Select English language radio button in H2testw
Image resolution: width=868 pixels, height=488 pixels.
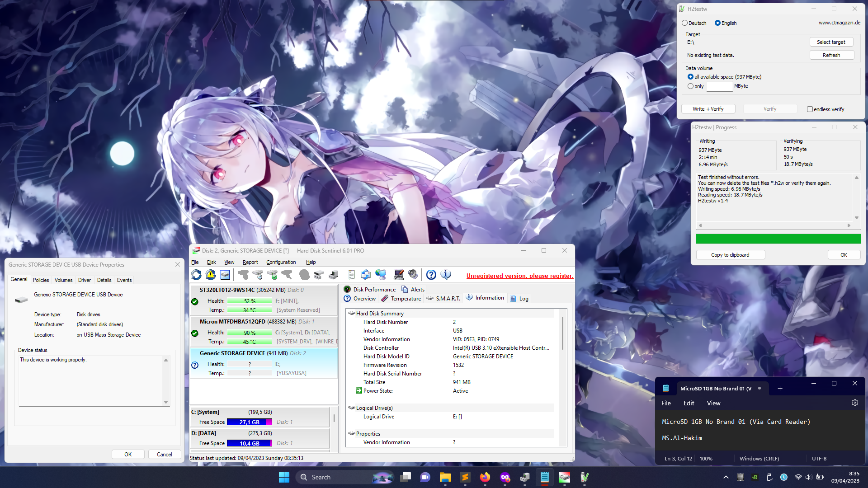click(x=717, y=23)
